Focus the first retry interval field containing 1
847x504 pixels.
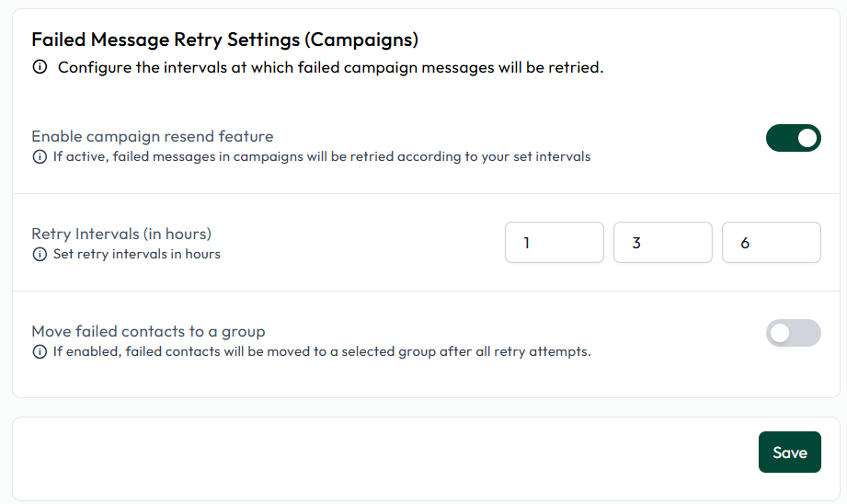(555, 243)
